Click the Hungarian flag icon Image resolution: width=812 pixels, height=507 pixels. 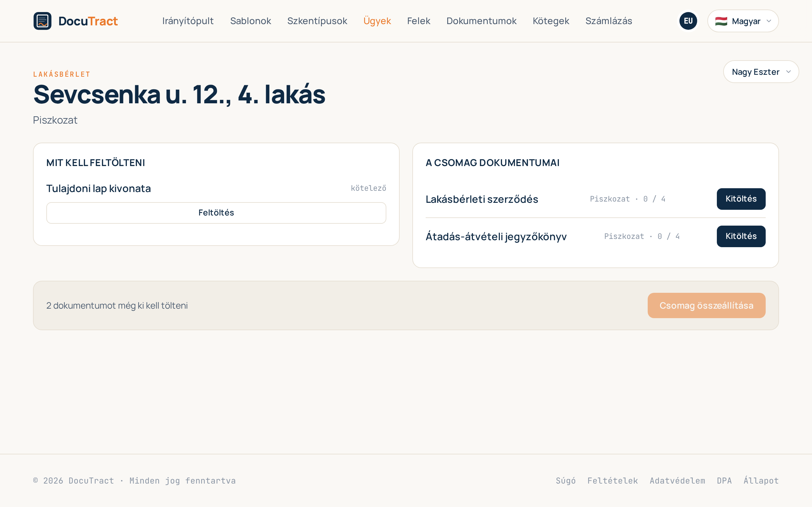(x=721, y=21)
